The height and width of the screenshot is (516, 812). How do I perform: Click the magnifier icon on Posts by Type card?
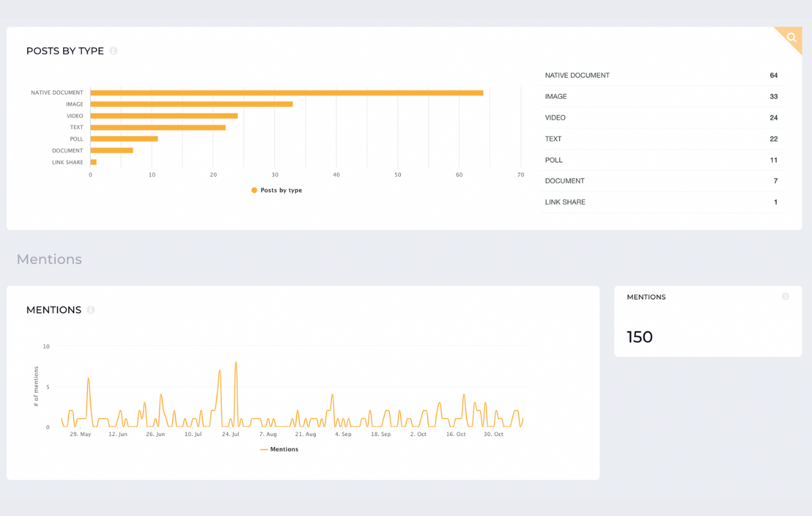pyautogui.click(x=791, y=37)
